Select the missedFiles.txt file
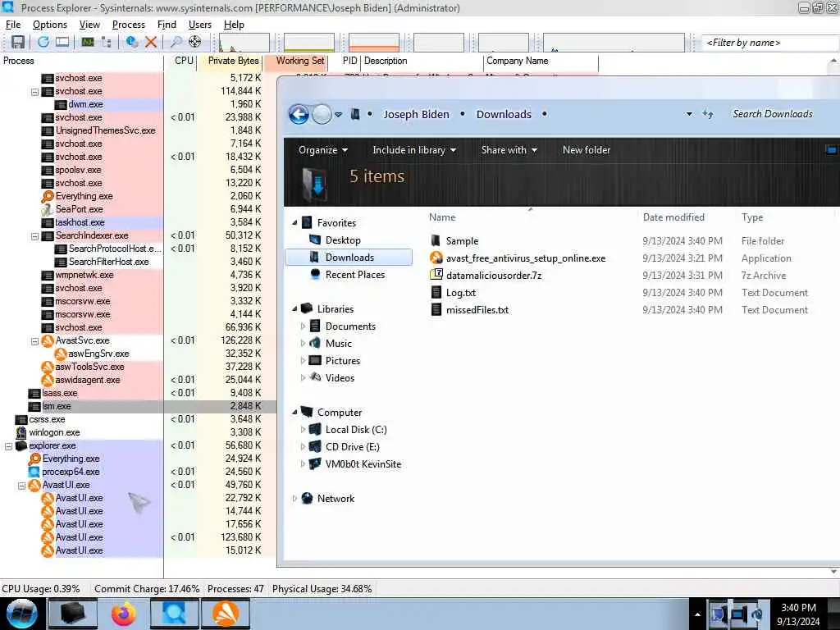This screenshot has height=630, width=840. pyautogui.click(x=477, y=309)
